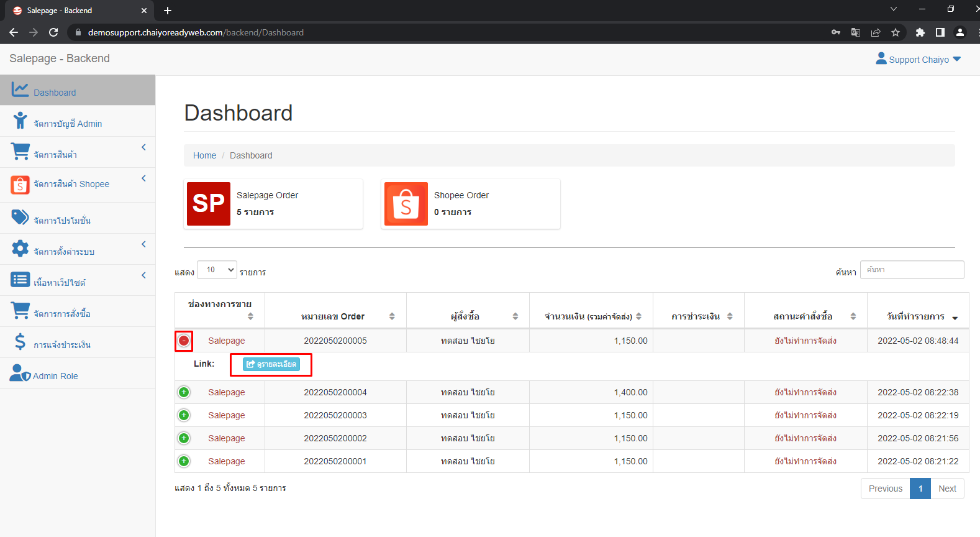980x537 pixels.
Task: Click the dollar sign payment notification icon
Action: click(x=20, y=342)
